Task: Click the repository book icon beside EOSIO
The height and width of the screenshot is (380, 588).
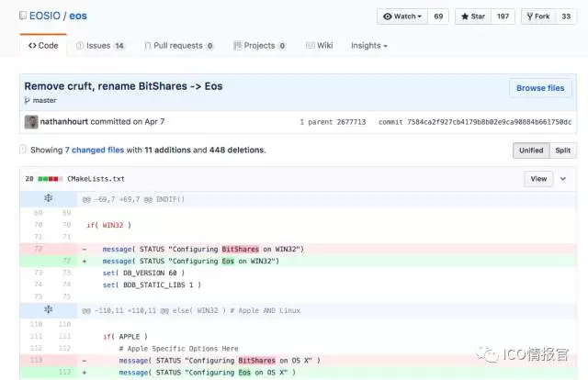Action: click(23, 16)
